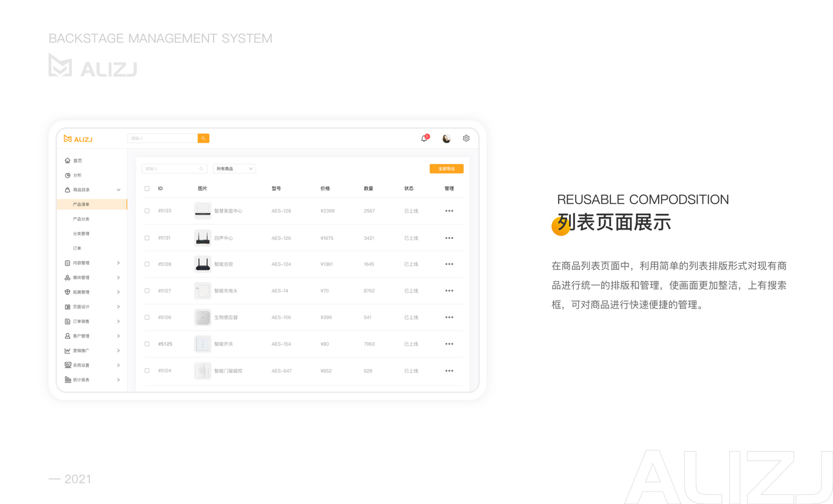Screen dimensions: 833x504
Task: Open the 智能总控 router thumbnail
Action: coord(202,264)
